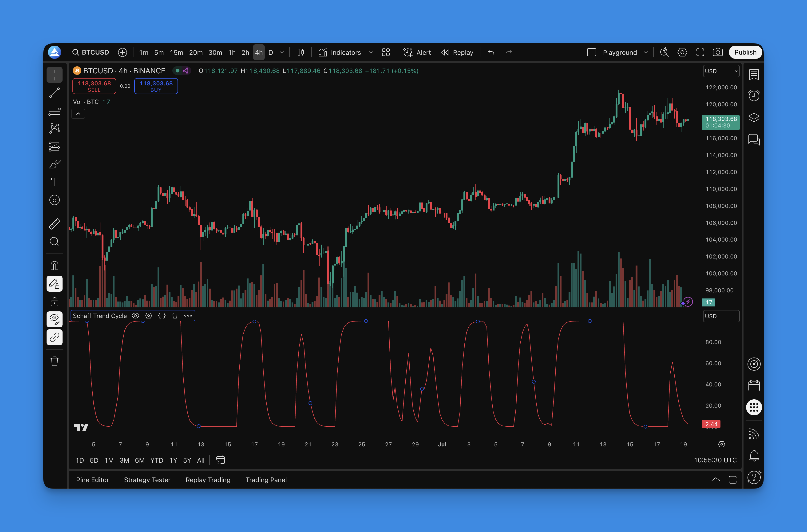Select the D daily timeframe
807x532 pixels.
coord(271,53)
